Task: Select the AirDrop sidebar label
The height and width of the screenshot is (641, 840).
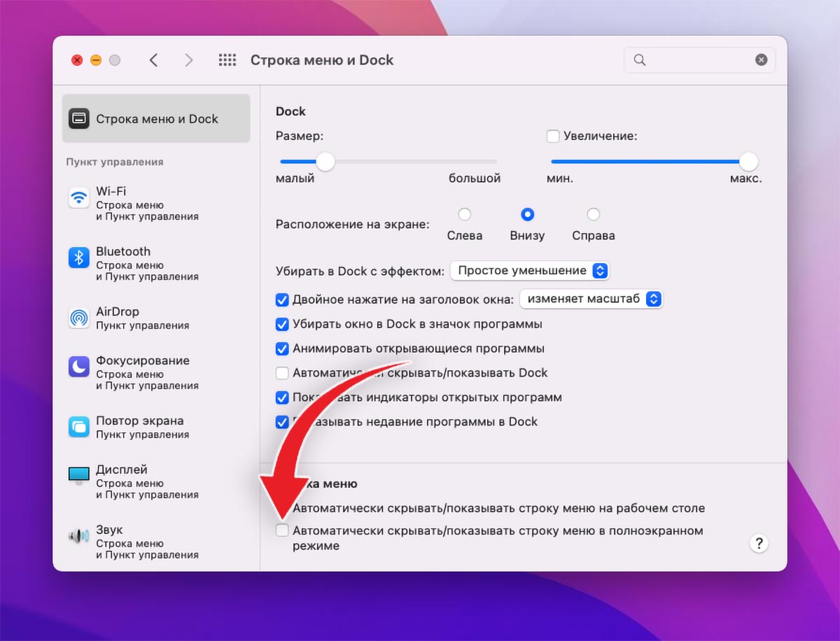Action: pyautogui.click(x=118, y=311)
